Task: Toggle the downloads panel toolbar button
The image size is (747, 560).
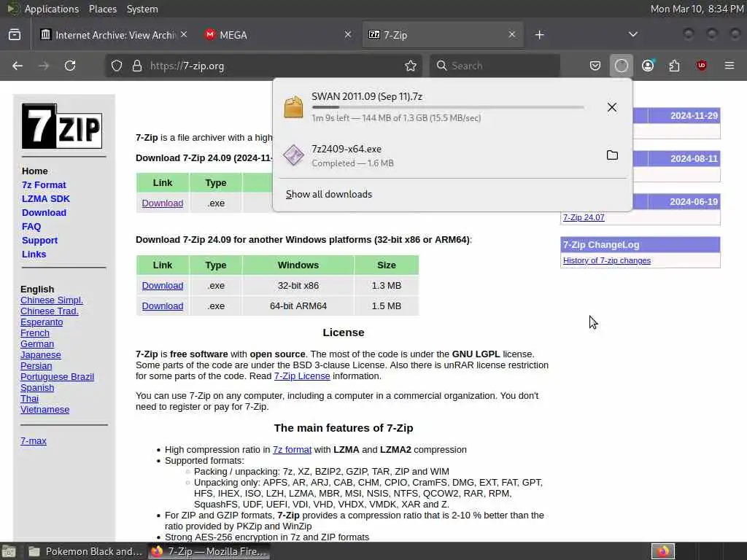Action: (622, 66)
